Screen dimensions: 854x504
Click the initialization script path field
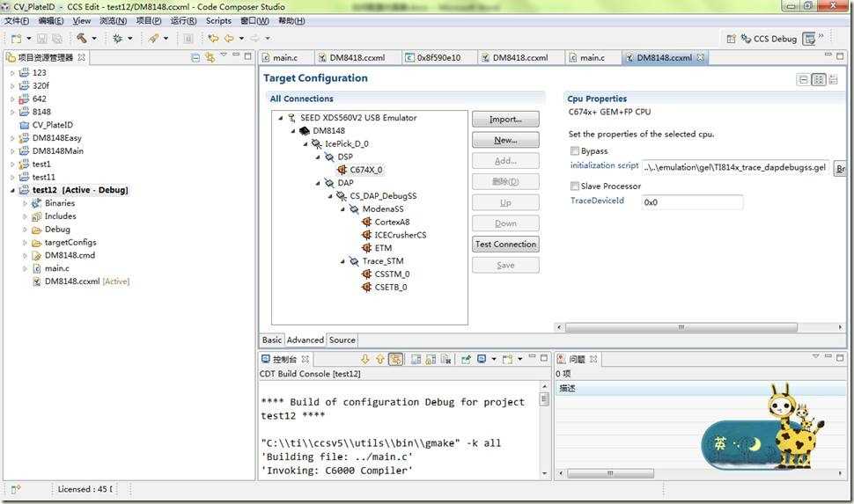(736, 168)
